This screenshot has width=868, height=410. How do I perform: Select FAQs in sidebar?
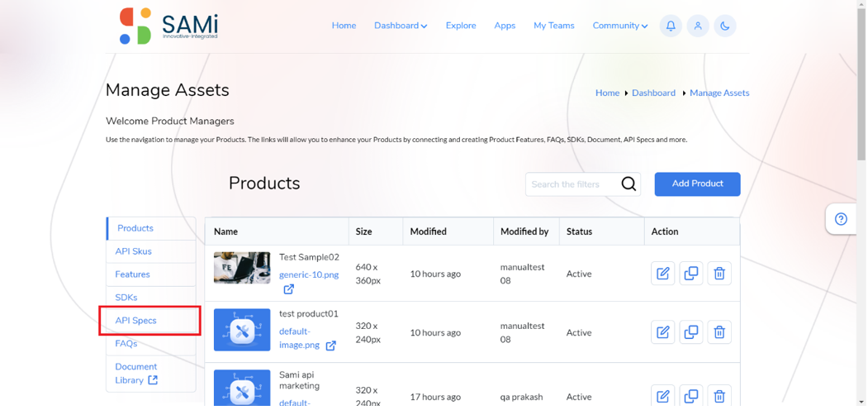(150, 344)
